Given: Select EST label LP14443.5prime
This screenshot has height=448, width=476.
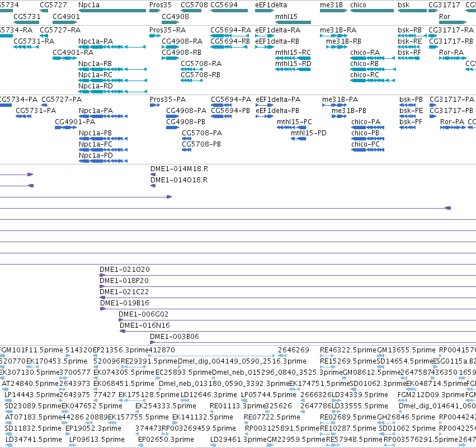Looking at the screenshot, I should tap(32, 395).
